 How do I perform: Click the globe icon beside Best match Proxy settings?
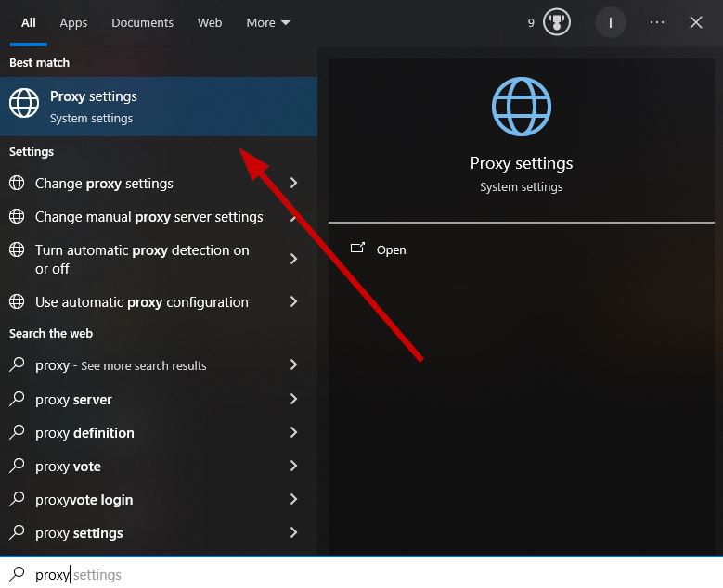[24, 103]
